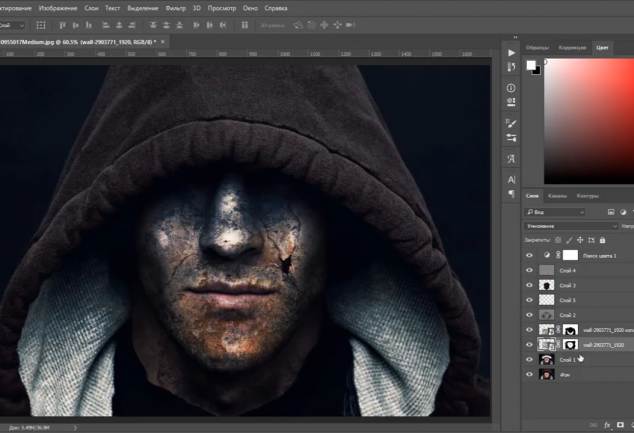The width and height of the screenshot is (634, 433).
Task: Open the Actions panel play icon
Action: tap(511, 53)
